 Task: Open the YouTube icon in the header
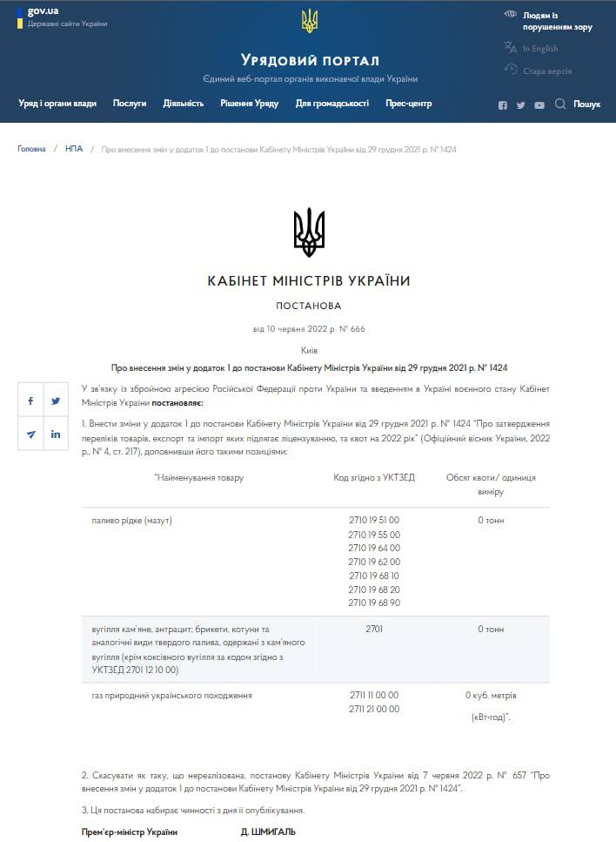pos(539,105)
